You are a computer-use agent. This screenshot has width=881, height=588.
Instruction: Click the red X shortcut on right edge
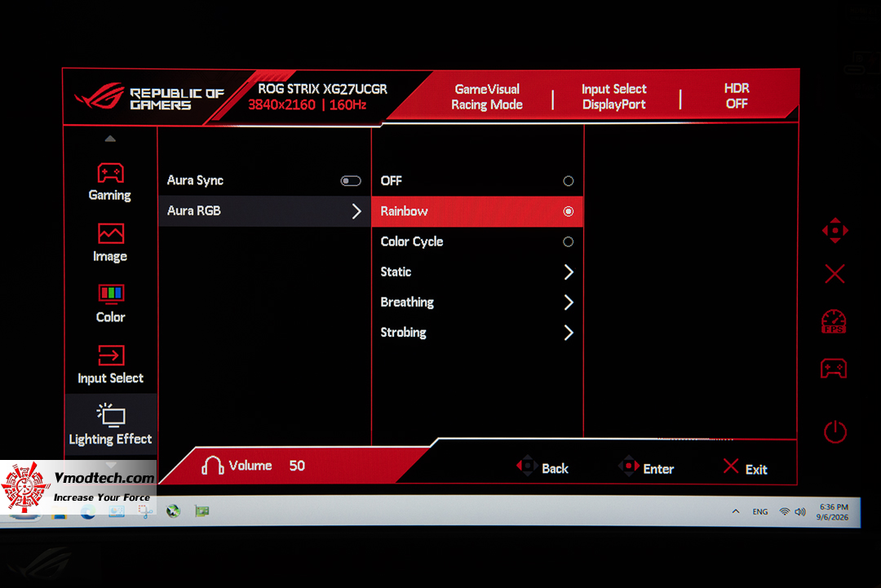point(835,274)
